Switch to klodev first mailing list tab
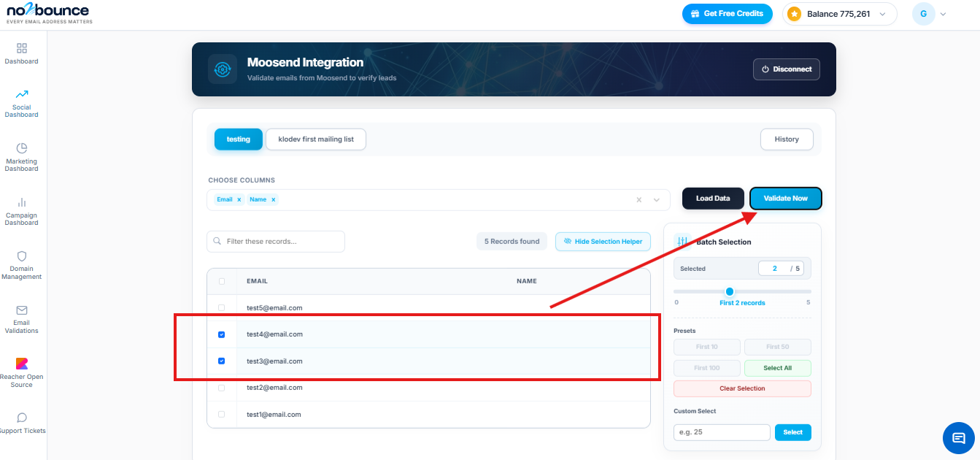 [x=316, y=139]
